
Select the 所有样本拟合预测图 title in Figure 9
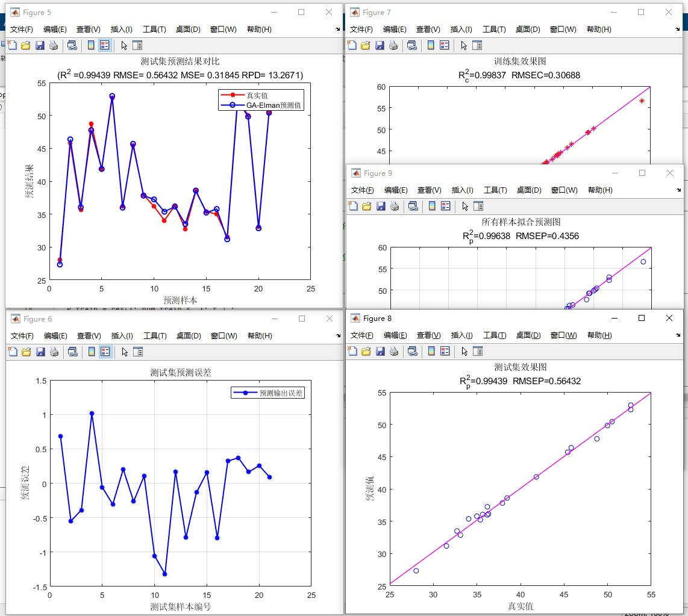coord(521,222)
